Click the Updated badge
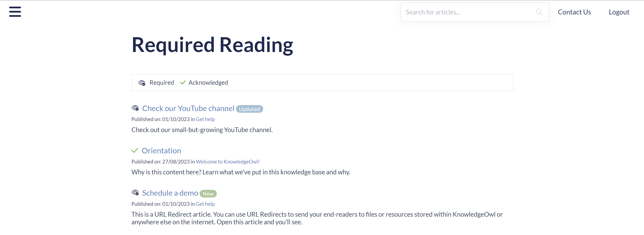Screen dimensions: 644x235 [x=249, y=109]
